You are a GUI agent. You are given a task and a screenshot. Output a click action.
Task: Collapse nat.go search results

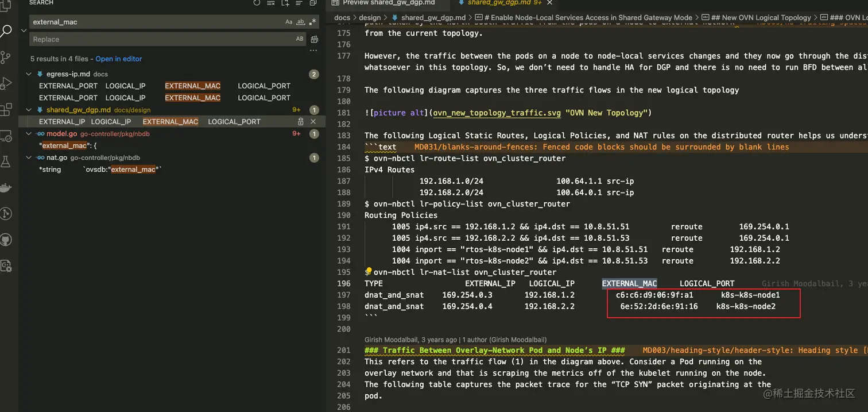coord(29,157)
